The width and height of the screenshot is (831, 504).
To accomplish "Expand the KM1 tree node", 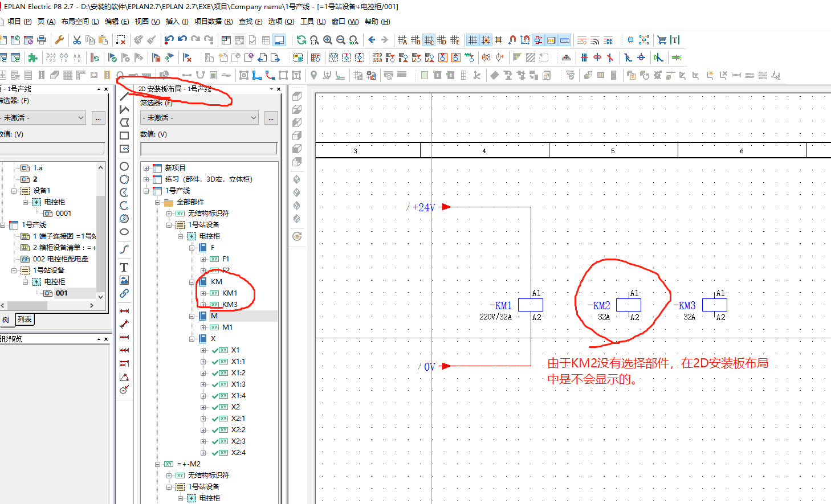I will (x=203, y=293).
